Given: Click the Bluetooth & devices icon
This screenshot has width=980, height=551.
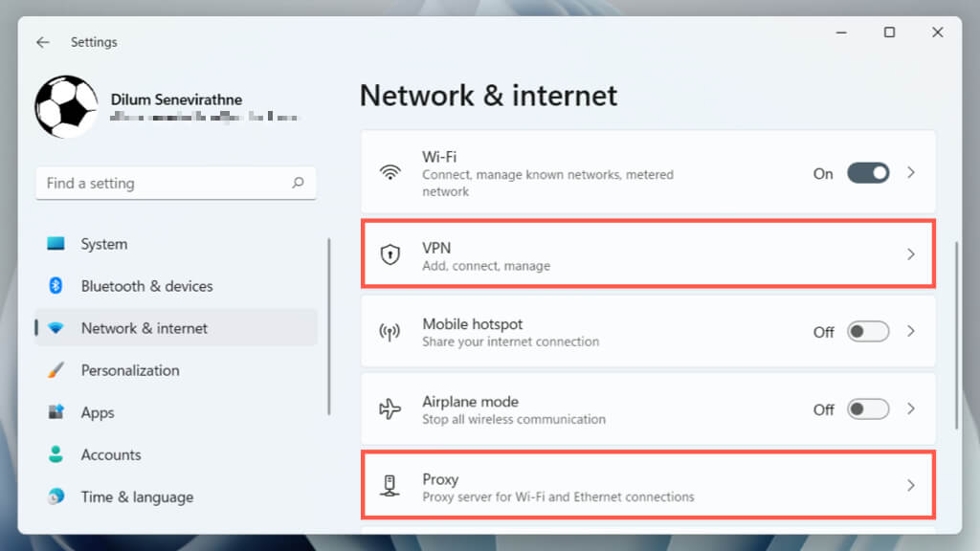Looking at the screenshot, I should click(56, 286).
